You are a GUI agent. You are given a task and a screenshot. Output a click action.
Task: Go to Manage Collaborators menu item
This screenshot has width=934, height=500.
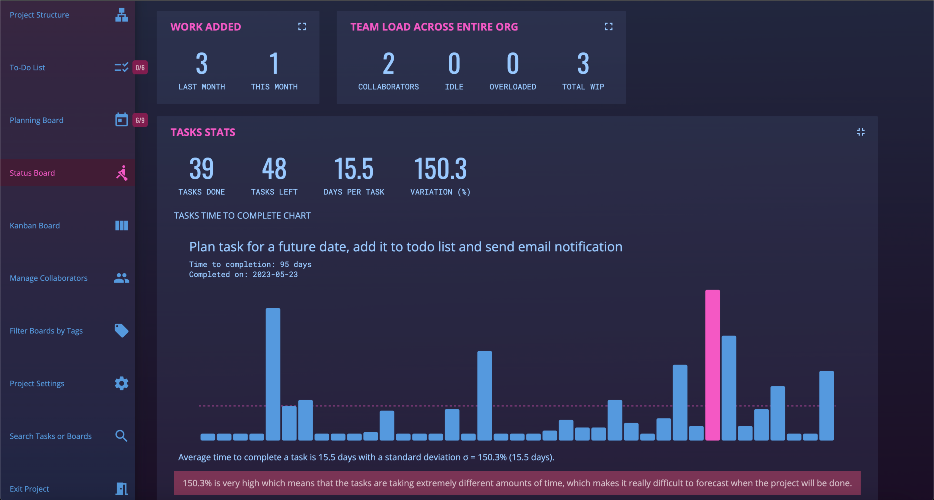(x=48, y=278)
